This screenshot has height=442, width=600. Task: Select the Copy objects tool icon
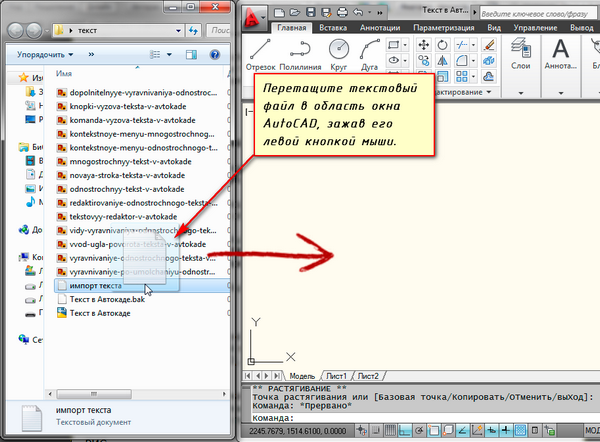click(x=424, y=60)
